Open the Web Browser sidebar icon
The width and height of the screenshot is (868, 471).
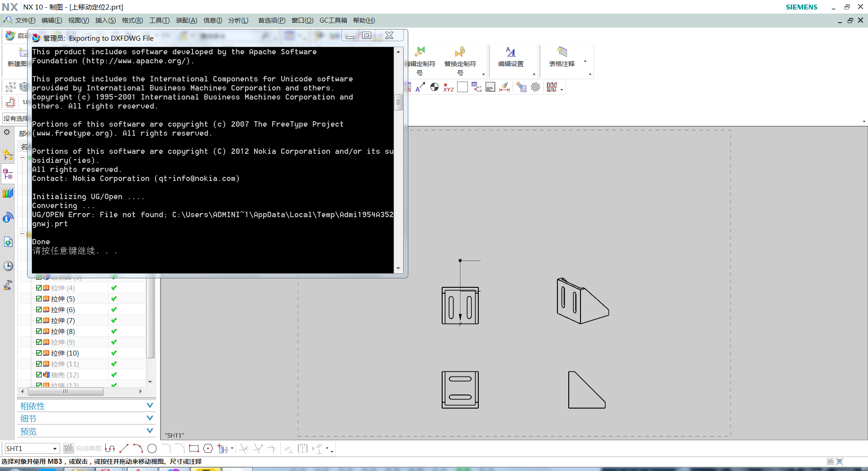pyautogui.click(x=8, y=242)
